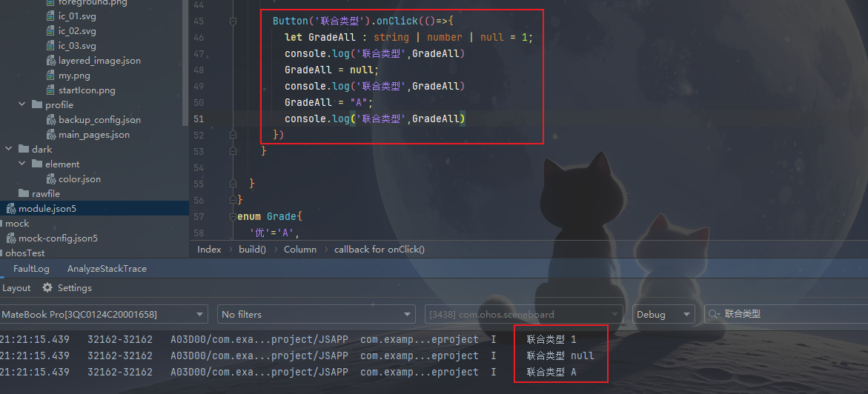Viewport: 868px width, 394px height.
Task: Open the com.ohos.sceneboard process dropdown
Action: [523, 314]
